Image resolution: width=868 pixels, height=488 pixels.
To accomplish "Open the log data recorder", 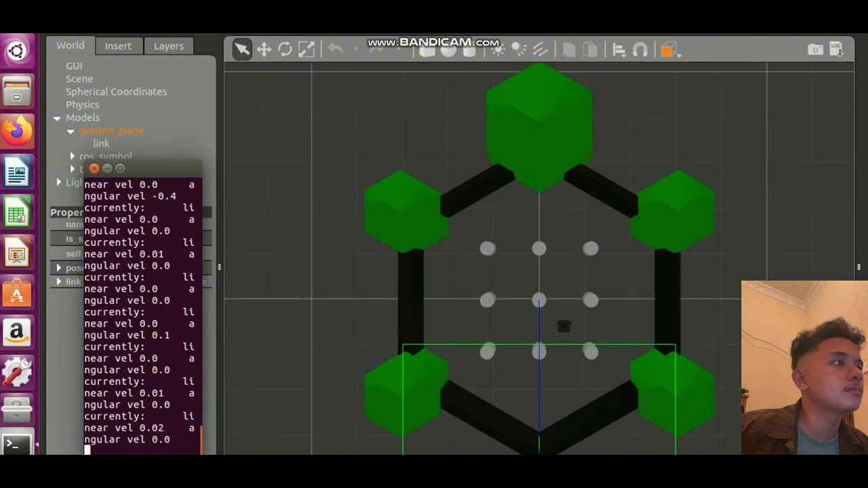I will click(x=836, y=49).
